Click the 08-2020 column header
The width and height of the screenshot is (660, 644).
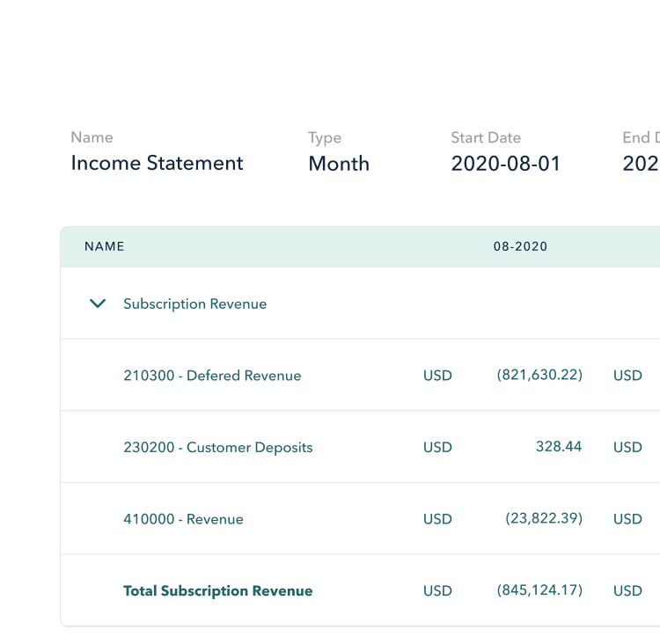[520, 246]
